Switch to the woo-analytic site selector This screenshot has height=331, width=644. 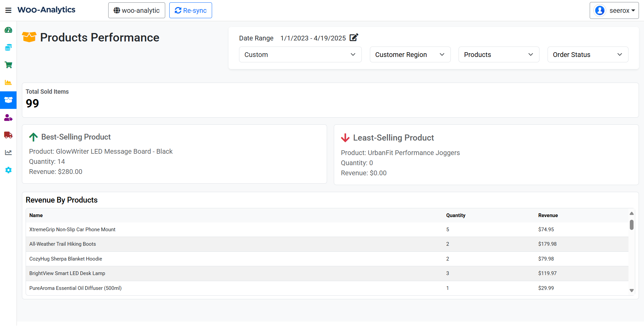coord(136,10)
